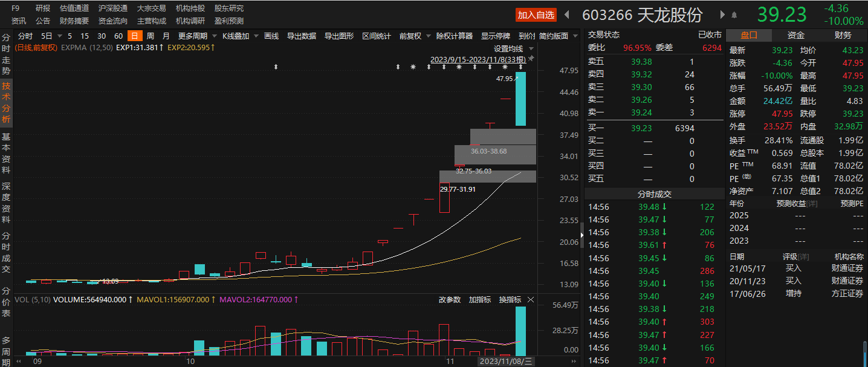Open the 更多周期 dropdown

(196, 36)
